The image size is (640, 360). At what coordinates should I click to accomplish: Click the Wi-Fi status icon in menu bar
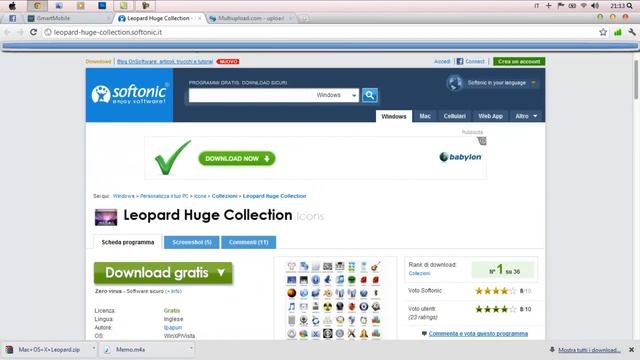[584, 6]
